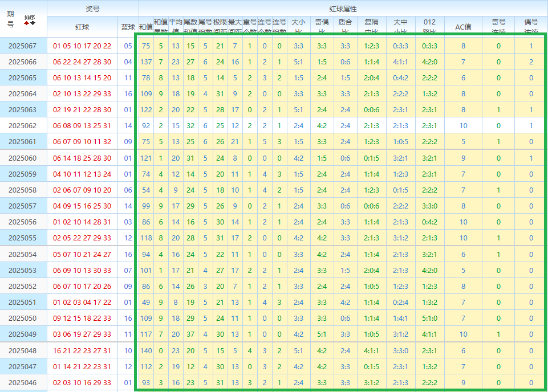Viewport: 548px width, 392px height.
Task: Select period number 2025052
Action: pos(22,286)
